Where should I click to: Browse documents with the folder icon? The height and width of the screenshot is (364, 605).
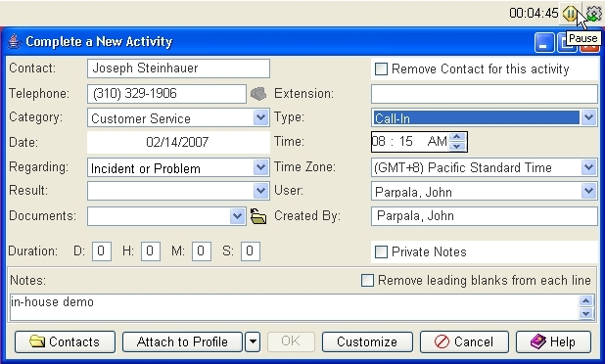coord(258,216)
